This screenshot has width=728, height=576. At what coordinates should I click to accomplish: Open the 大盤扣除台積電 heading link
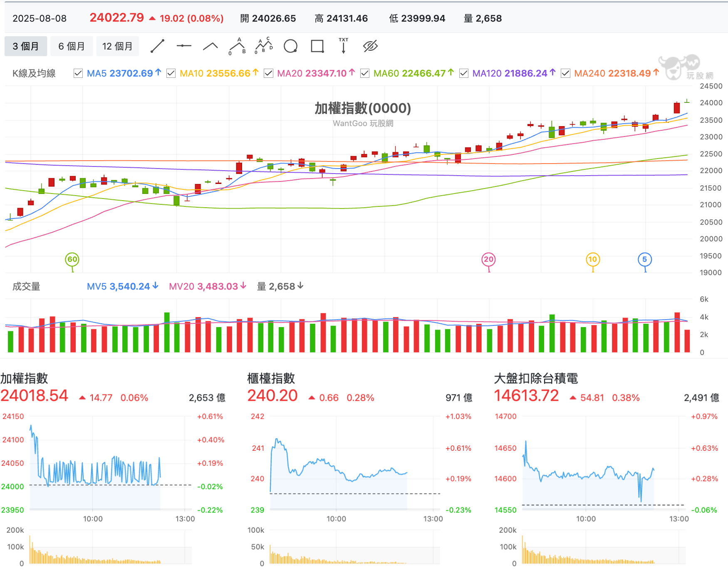coord(536,378)
